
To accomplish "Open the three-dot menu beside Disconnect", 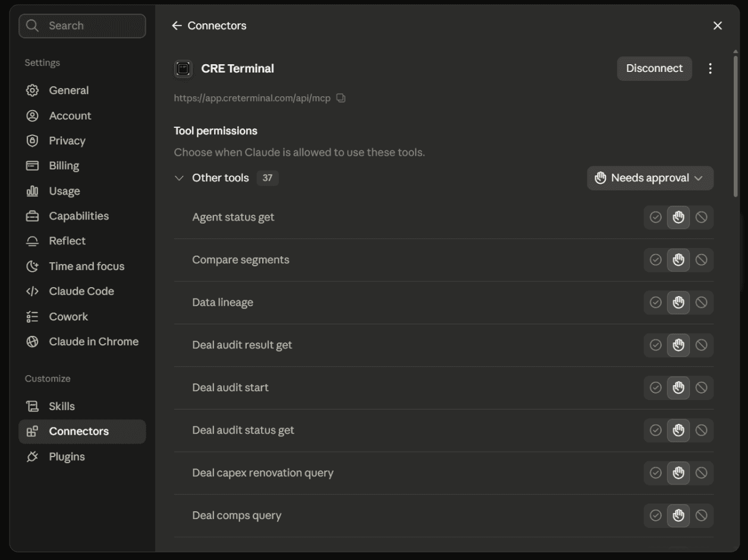I will (710, 68).
